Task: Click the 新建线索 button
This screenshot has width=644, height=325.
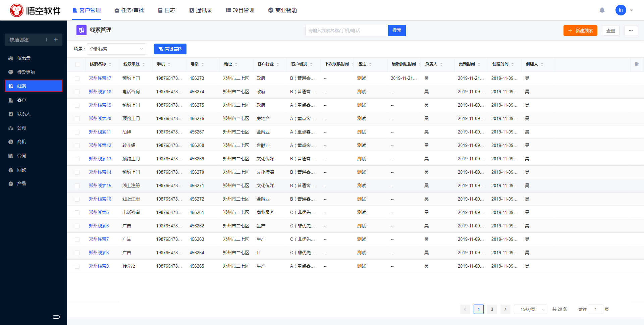Action: [580, 31]
